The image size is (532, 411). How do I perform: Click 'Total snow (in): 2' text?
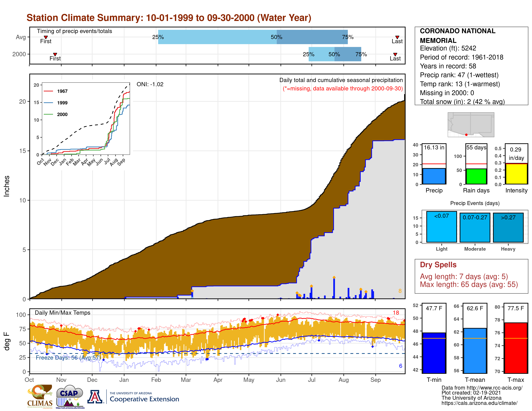click(445, 102)
